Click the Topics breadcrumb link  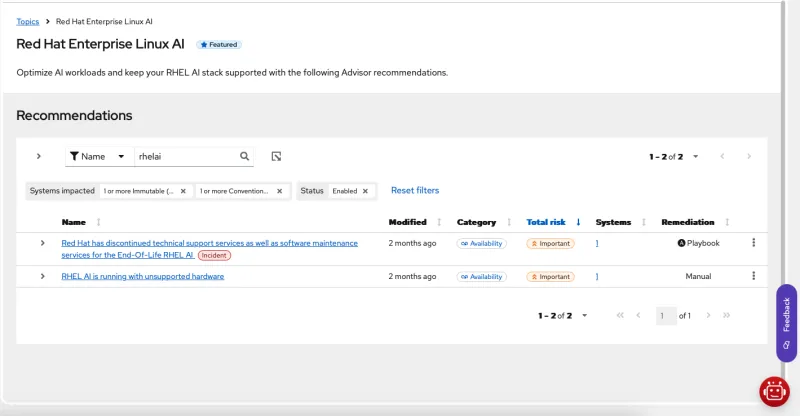28,21
